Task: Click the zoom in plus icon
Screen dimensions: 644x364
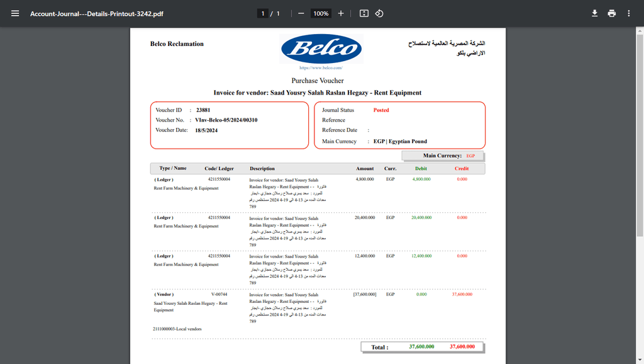Action: point(341,14)
